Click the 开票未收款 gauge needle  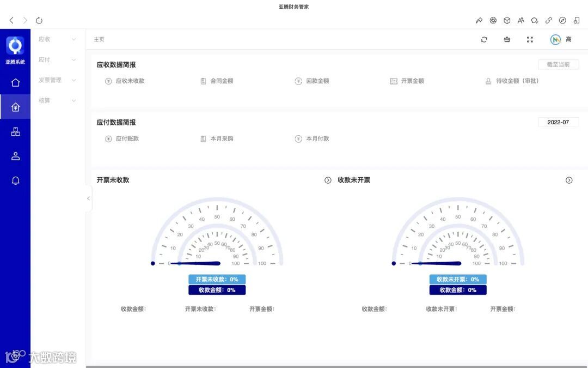[195, 264]
